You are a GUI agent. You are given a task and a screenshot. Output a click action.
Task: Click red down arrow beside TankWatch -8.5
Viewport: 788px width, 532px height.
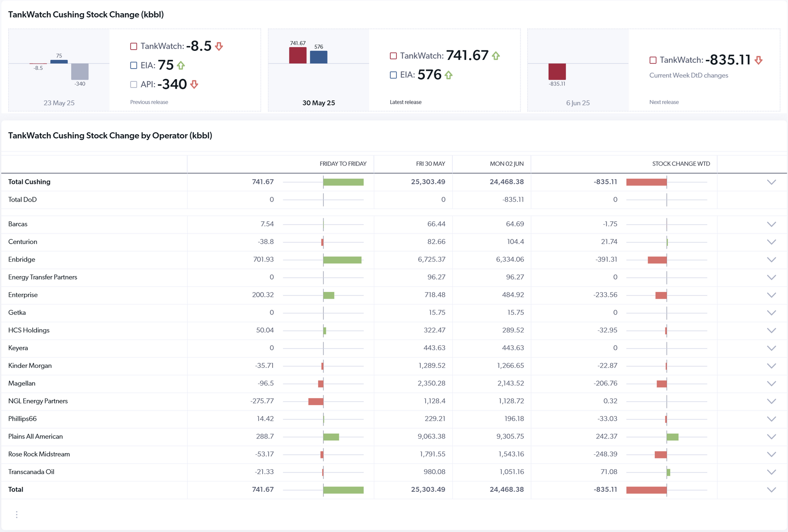[219, 46]
